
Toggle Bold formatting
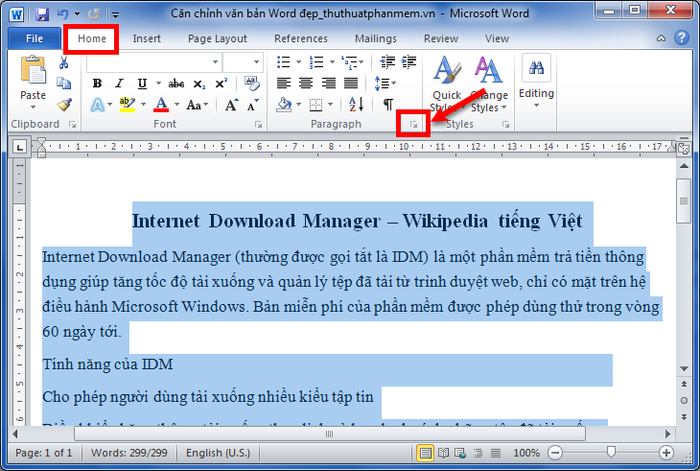click(99, 83)
